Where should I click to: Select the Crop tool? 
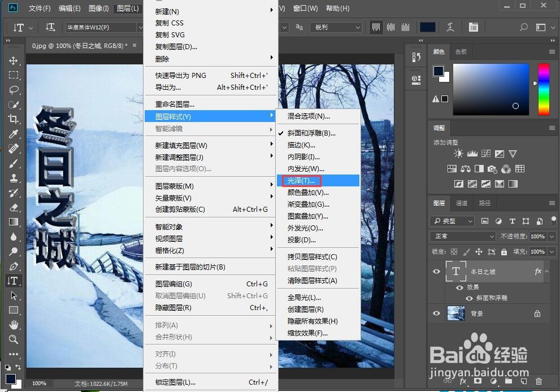click(x=12, y=119)
